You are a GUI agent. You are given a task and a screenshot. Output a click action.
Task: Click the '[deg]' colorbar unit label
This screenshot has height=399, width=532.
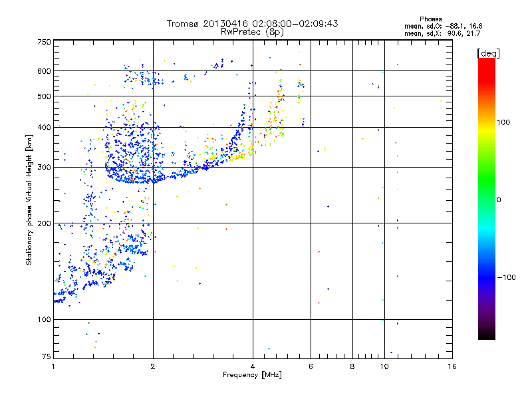488,53
